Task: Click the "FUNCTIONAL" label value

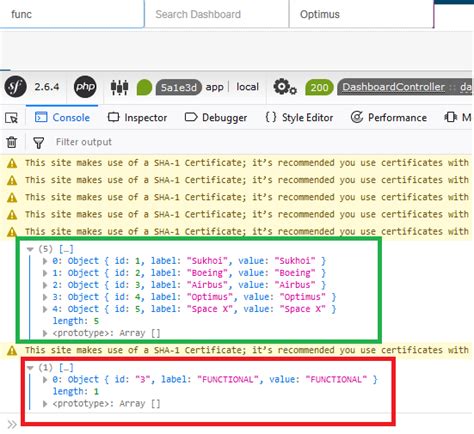Action: [x=228, y=379]
